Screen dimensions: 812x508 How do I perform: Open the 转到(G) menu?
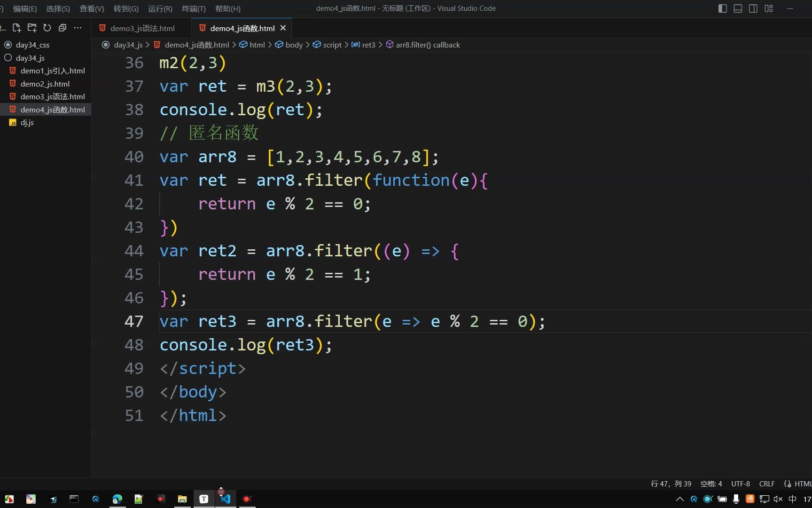coord(126,8)
